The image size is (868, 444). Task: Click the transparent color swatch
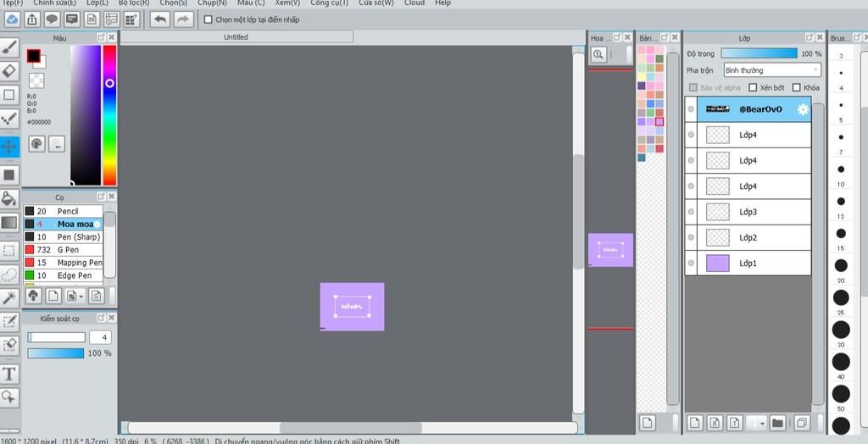(36, 80)
